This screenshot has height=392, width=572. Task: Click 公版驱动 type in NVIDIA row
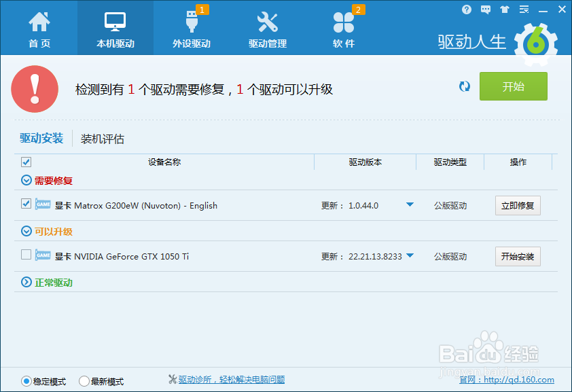(450, 256)
